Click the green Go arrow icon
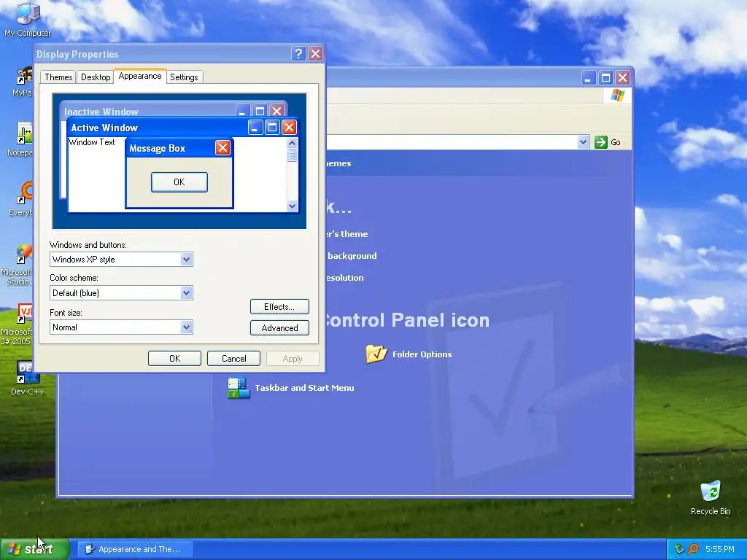Screen dimensions: 747x560 601,142
